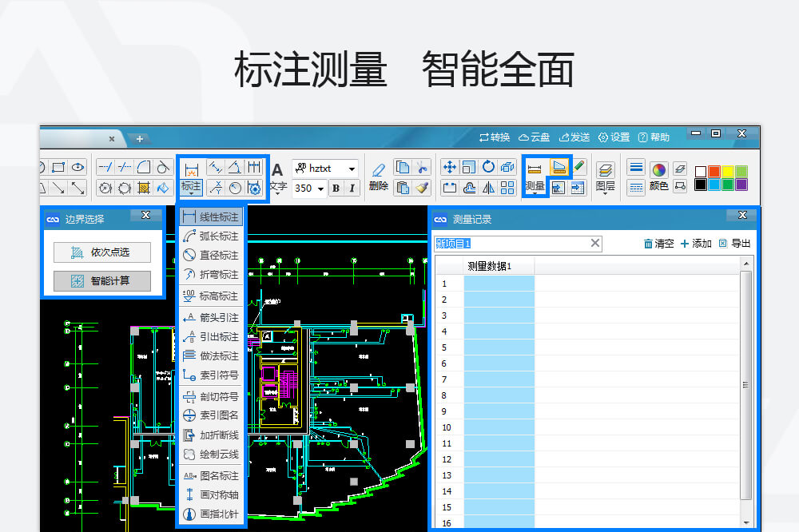Select the ellipse drawing tool
799x532 pixels.
[78, 167]
